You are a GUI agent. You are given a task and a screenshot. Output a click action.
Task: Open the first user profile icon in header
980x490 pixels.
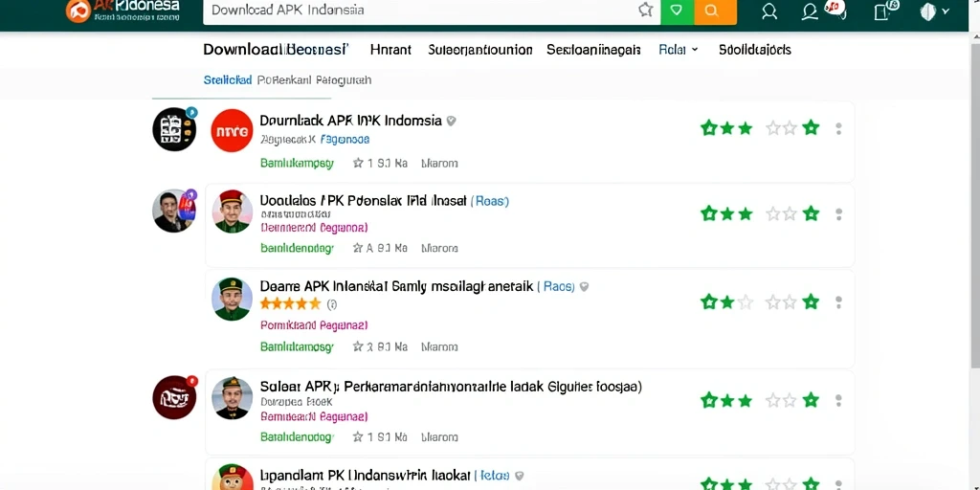(x=769, y=11)
